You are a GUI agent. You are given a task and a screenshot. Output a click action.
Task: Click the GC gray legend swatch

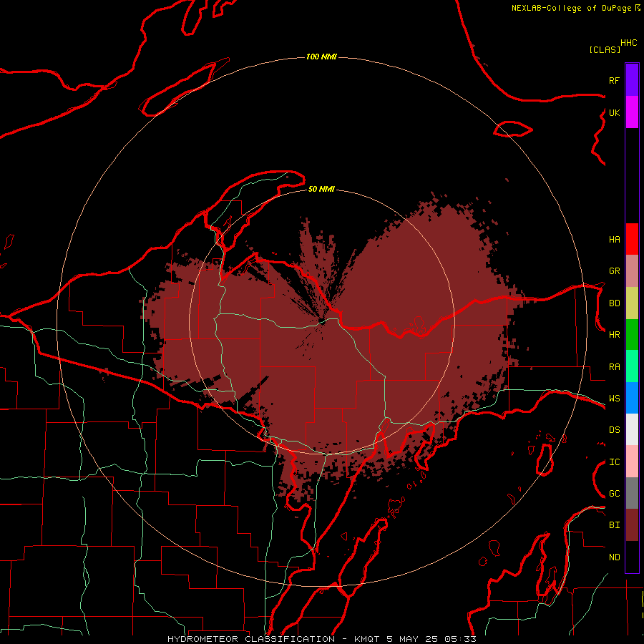632,493
